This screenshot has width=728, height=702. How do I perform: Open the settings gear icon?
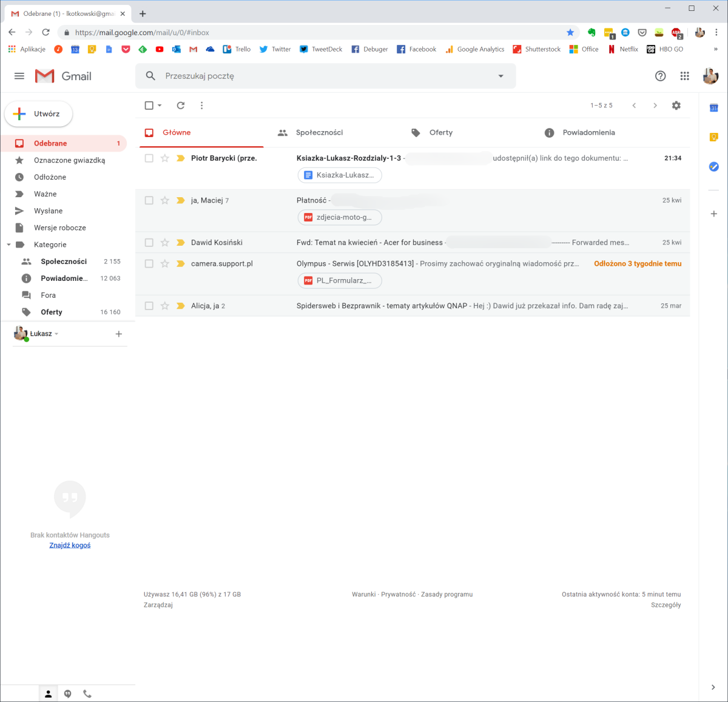coord(676,106)
